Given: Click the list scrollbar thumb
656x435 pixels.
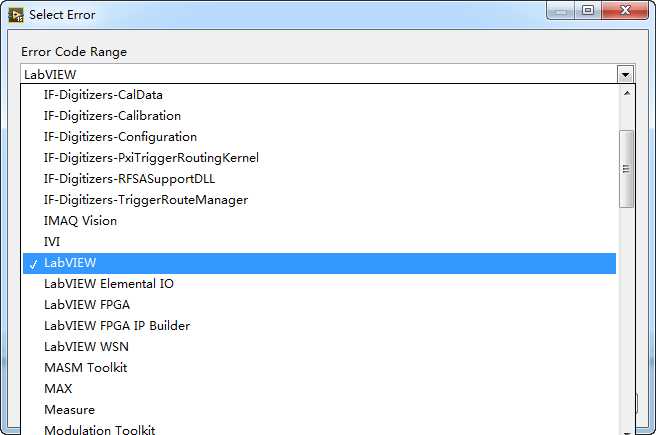Looking at the screenshot, I should click(626, 169).
